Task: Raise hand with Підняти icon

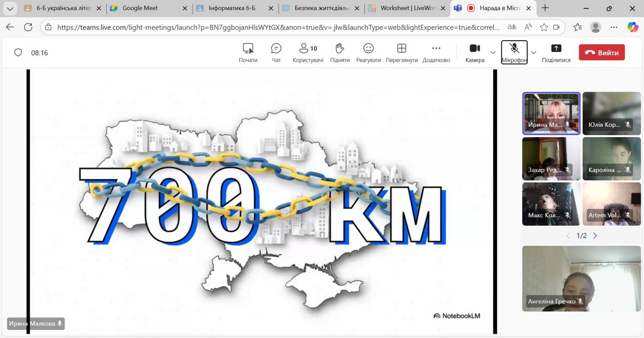Action: (x=339, y=53)
